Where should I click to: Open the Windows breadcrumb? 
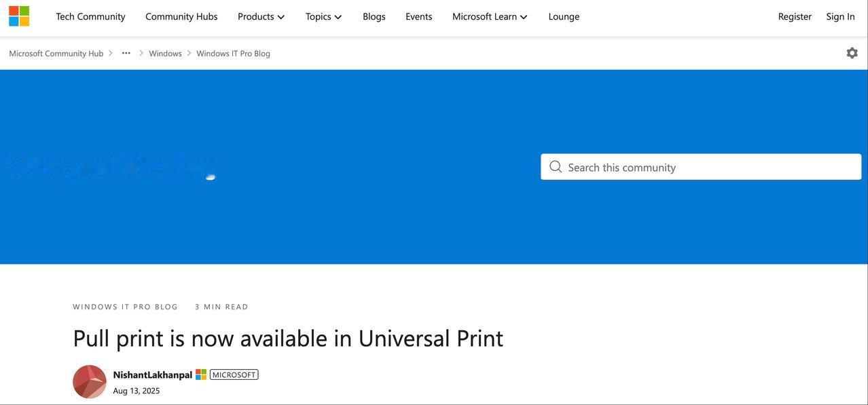[166, 53]
